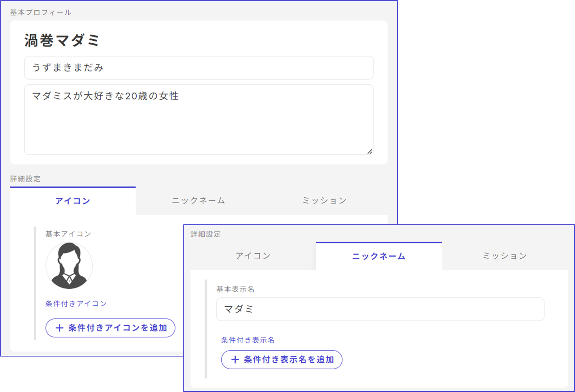This screenshot has width=575, height=392.
Task: Click the 基本プロフィール section heading
Action: tap(40, 12)
